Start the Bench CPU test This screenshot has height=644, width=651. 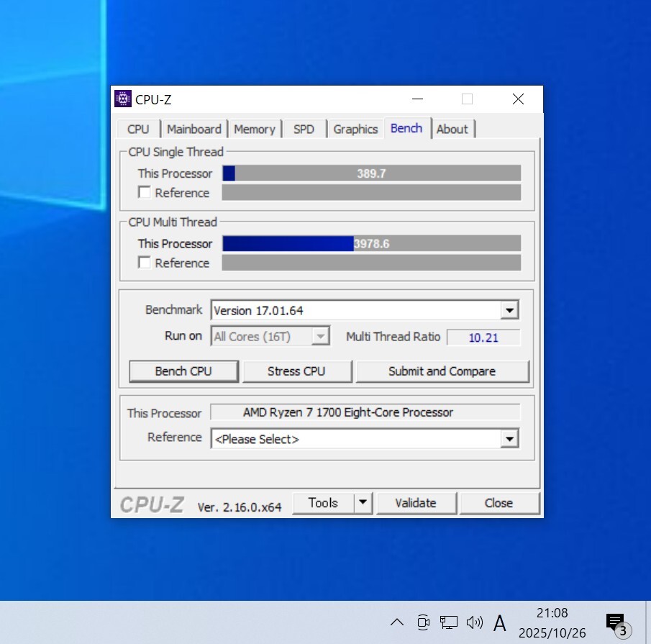pyautogui.click(x=183, y=371)
